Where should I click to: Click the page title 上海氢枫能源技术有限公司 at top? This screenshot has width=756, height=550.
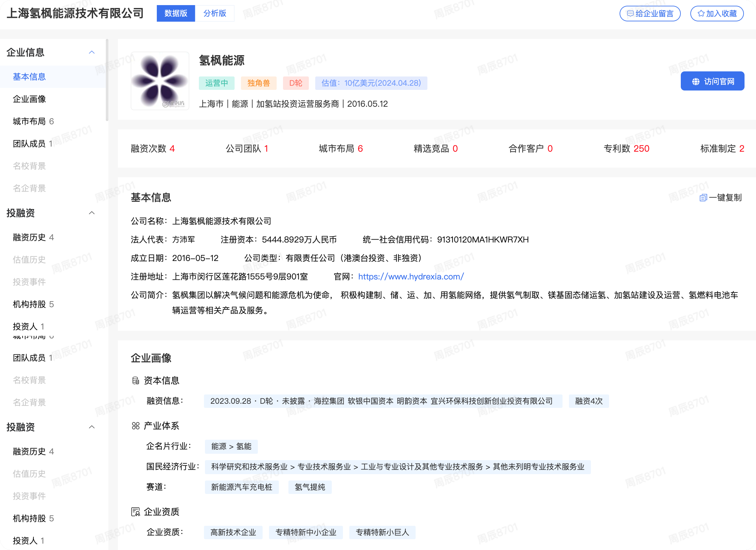pyautogui.click(x=75, y=13)
